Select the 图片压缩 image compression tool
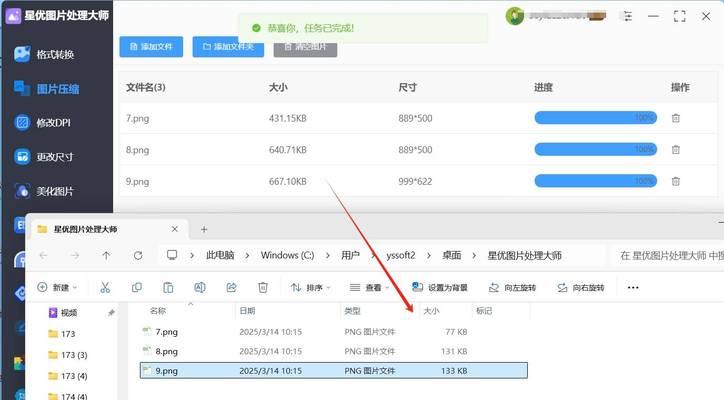This screenshot has width=724, height=400. point(47,88)
